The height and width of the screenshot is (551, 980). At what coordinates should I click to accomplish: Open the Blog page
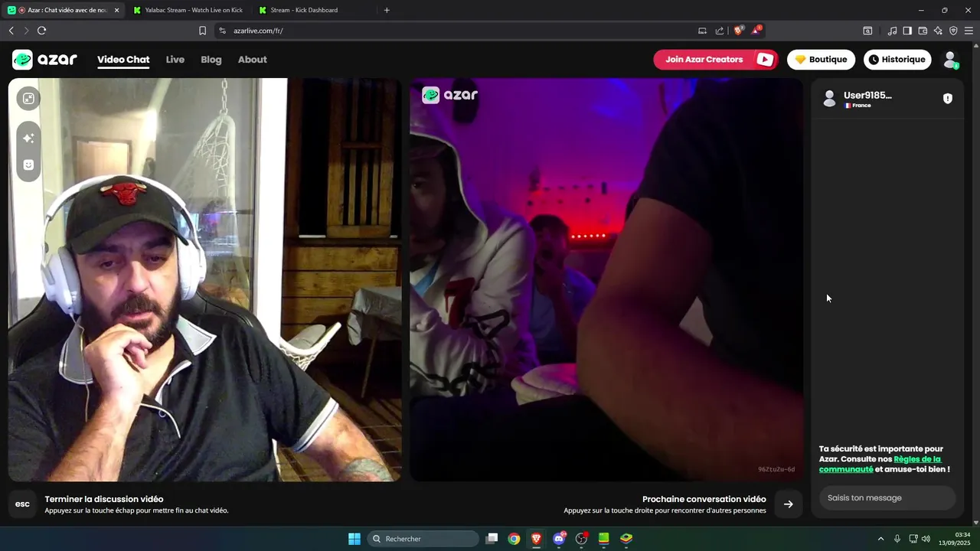click(211, 60)
